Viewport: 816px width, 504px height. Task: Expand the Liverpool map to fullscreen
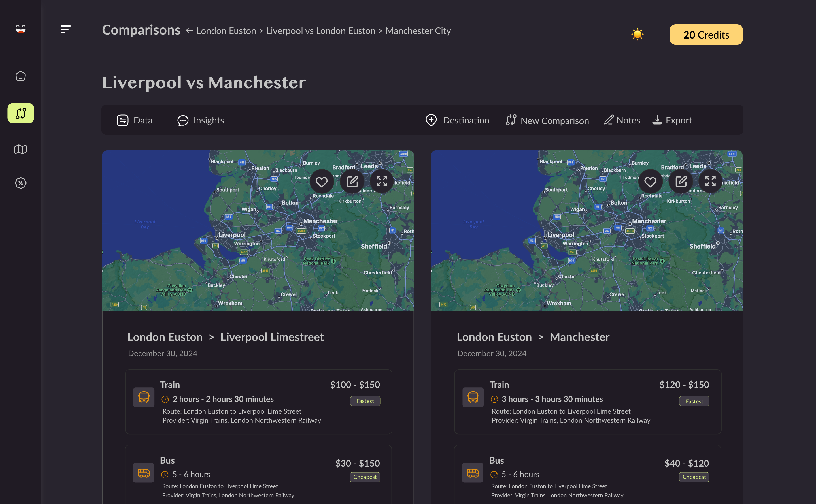pos(381,182)
